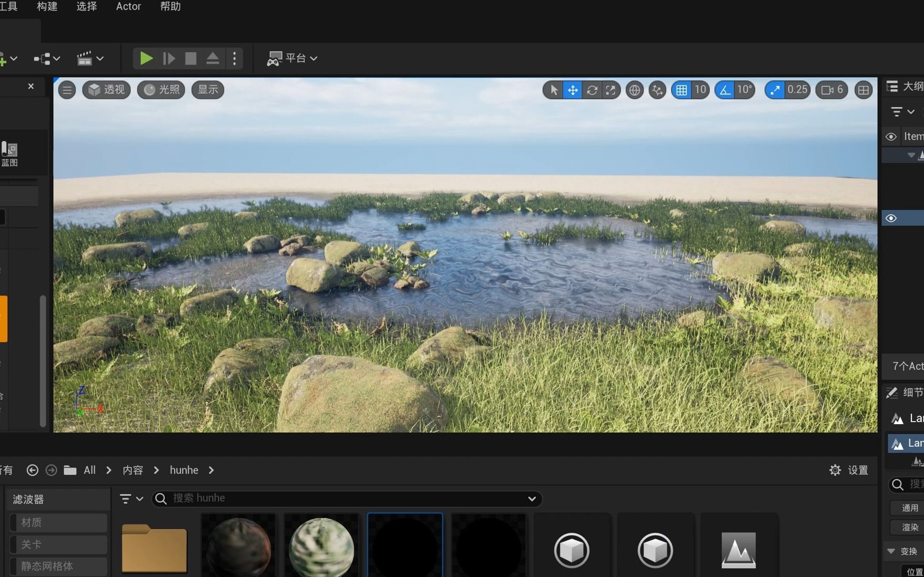The height and width of the screenshot is (577, 924).
Task: Open the Actor menu
Action: 128,7
